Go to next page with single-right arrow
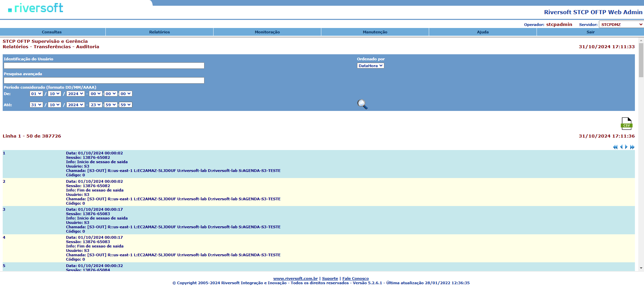The image size is (644, 294). [x=626, y=147]
